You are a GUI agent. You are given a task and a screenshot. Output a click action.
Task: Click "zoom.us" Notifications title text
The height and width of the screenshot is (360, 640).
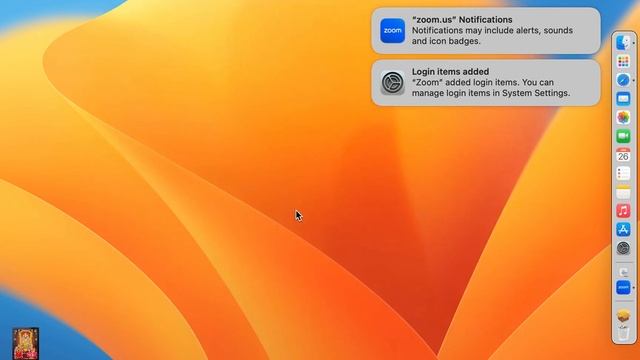click(x=462, y=20)
